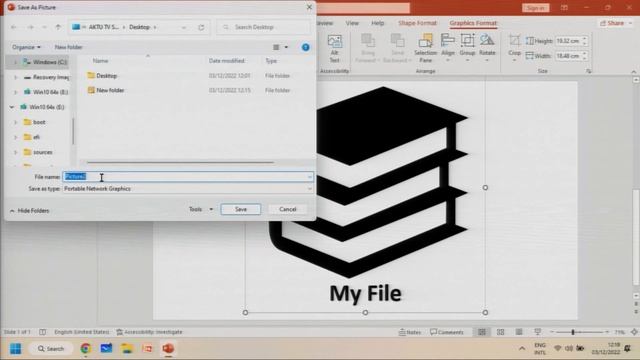The width and height of the screenshot is (640, 360).
Task: Open the notification bell in system tray
Action: [x=628, y=349]
